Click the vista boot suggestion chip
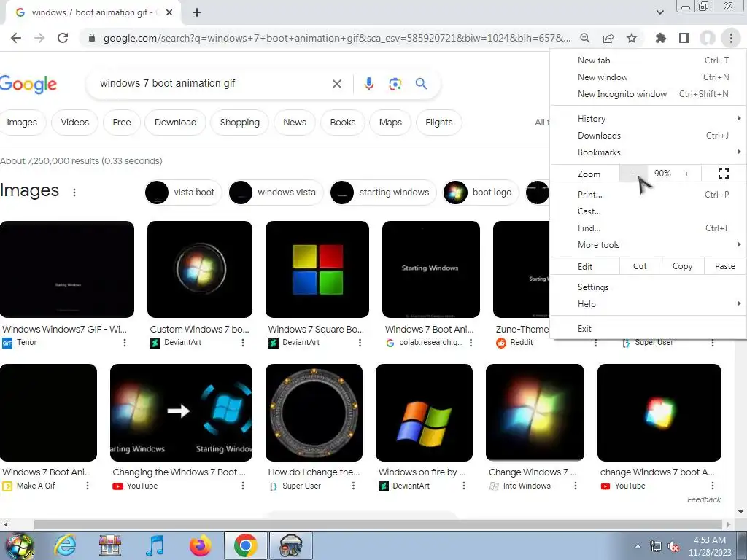Viewport: 747px width, 560px height. (183, 192)
